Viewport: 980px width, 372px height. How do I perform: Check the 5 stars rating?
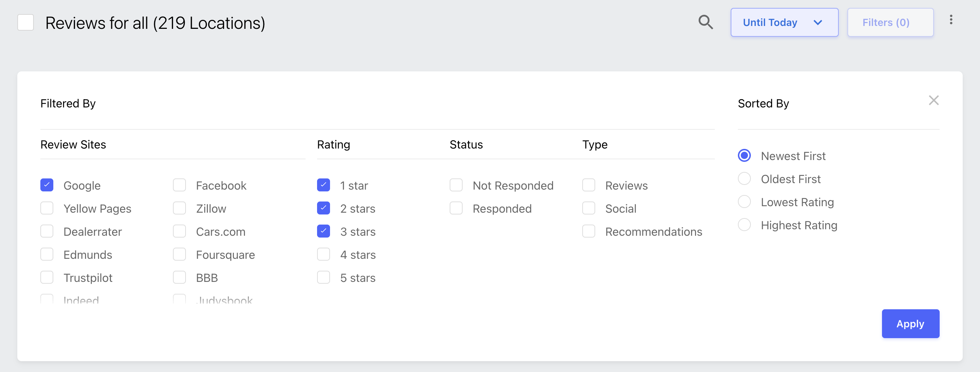(x=324, y=278)
